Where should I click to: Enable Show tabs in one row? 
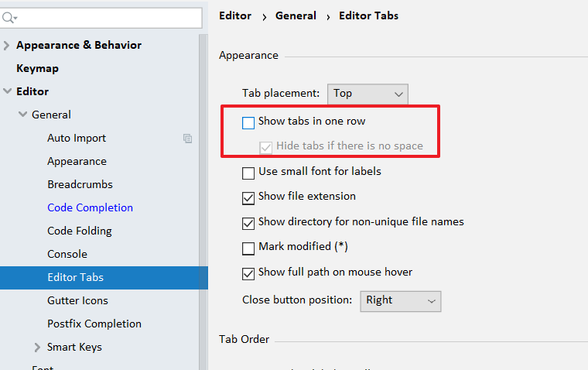(248, 122)
